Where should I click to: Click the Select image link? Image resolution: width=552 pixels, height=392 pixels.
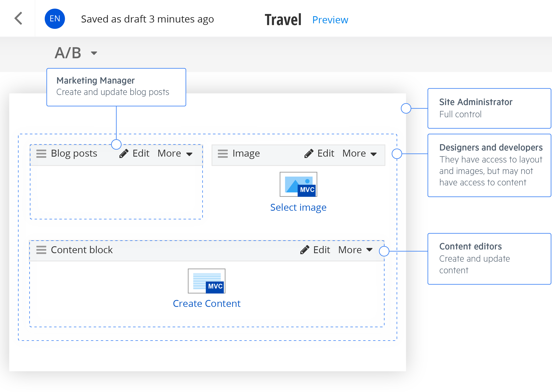[298, 207]
